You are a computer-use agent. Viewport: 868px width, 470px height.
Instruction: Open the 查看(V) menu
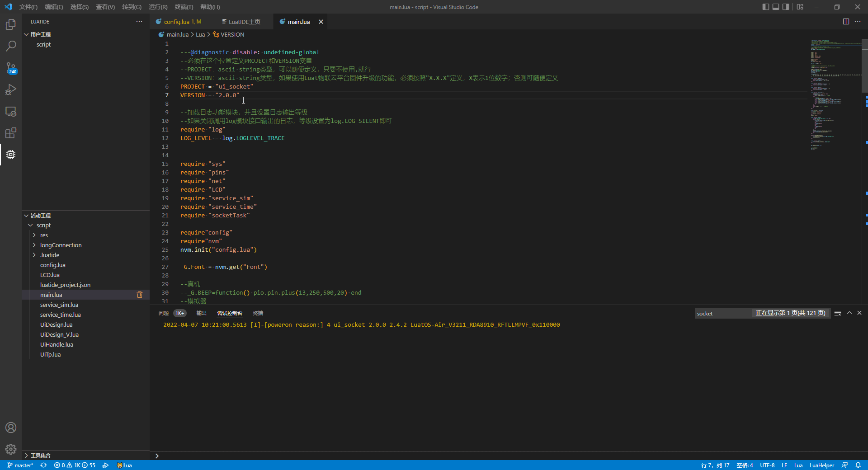click(x=105, y=7)
